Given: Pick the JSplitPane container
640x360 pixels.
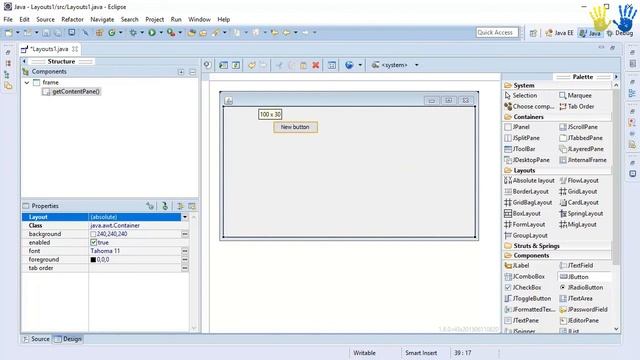Looking at the screenshot, I should point(522,138).
